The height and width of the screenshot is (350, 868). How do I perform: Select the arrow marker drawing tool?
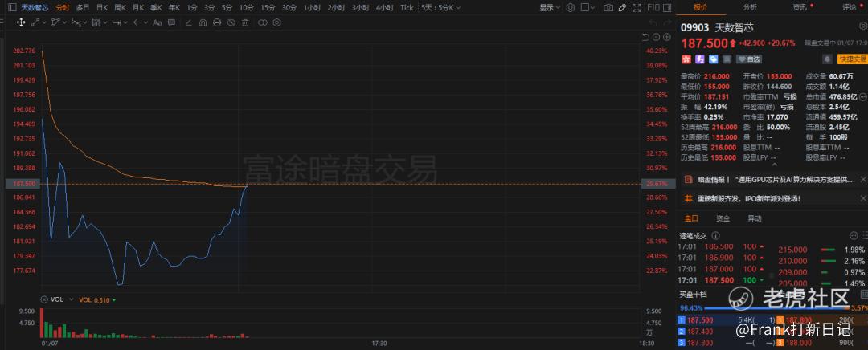(x=137, y=22)
